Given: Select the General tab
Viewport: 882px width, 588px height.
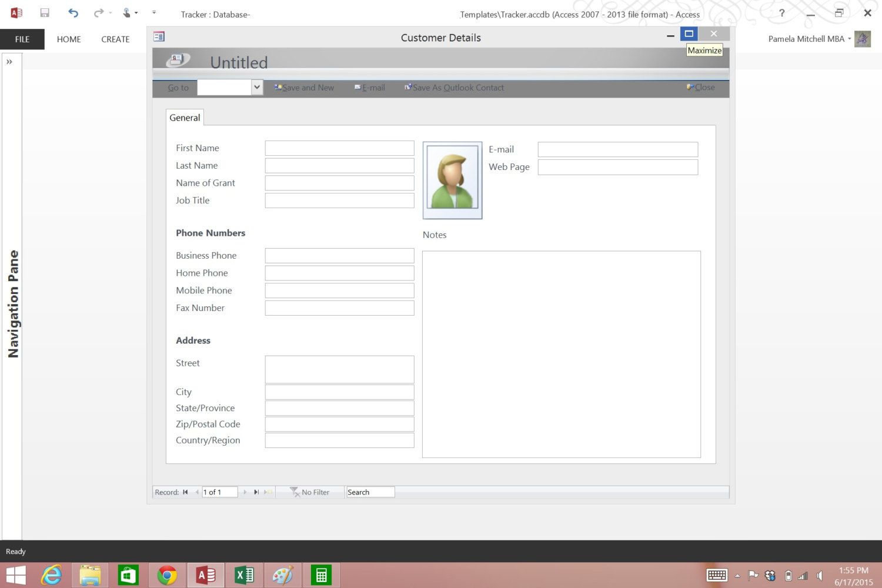Looking at the screenshot, I should (185, 118).
